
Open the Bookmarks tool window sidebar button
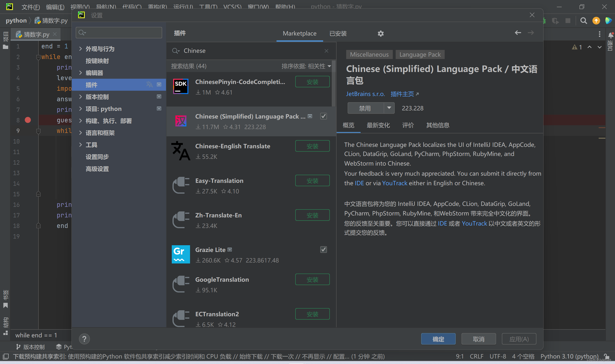point(5,299)
